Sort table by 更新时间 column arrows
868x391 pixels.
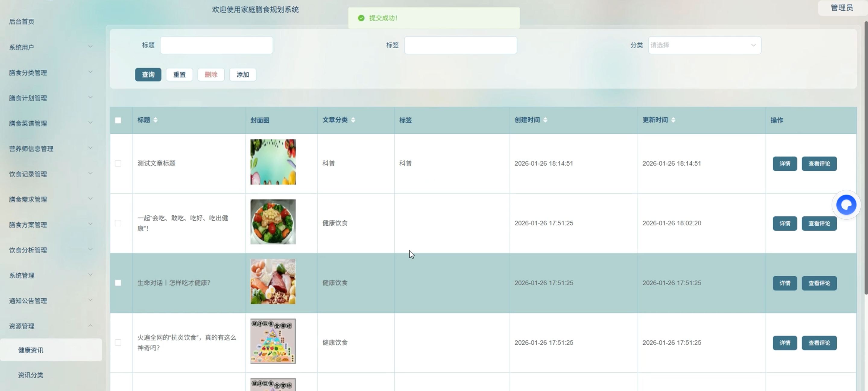tap(673, 120)
